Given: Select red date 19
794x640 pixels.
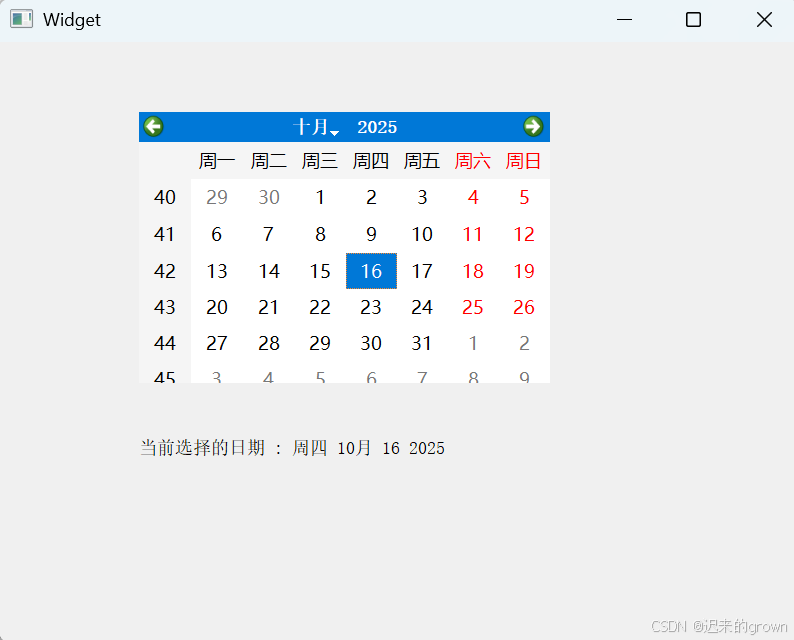Looking at the screenshot, I should (x=525, y=271).
